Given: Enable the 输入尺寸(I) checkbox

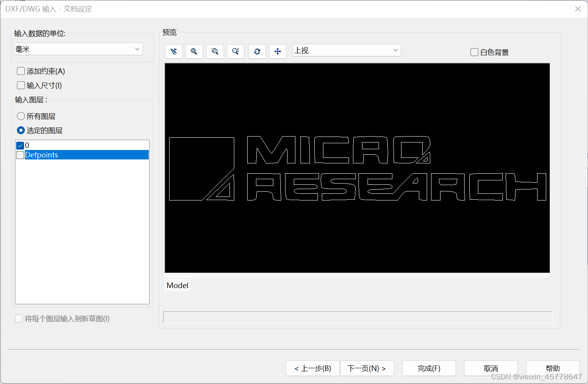Looking at the screenshot, I should tap(21, 85).
